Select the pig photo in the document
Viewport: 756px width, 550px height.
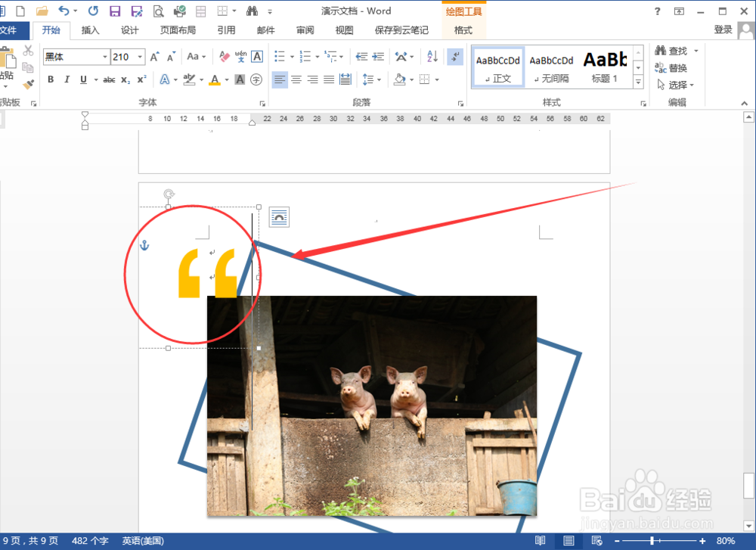point(372,406)
